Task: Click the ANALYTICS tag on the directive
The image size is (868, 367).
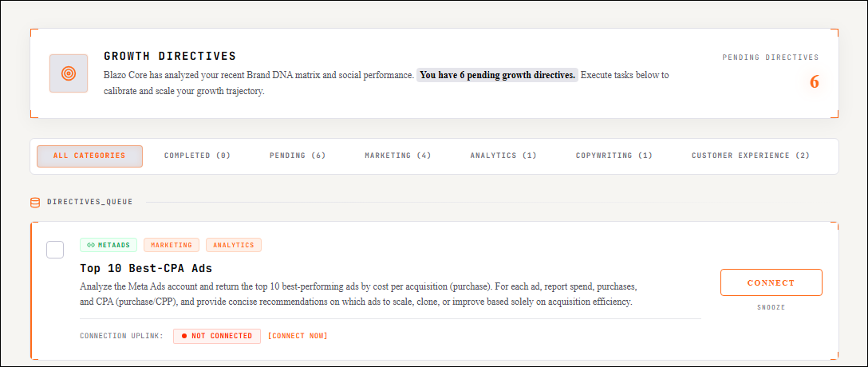Action: click(234, 245)
